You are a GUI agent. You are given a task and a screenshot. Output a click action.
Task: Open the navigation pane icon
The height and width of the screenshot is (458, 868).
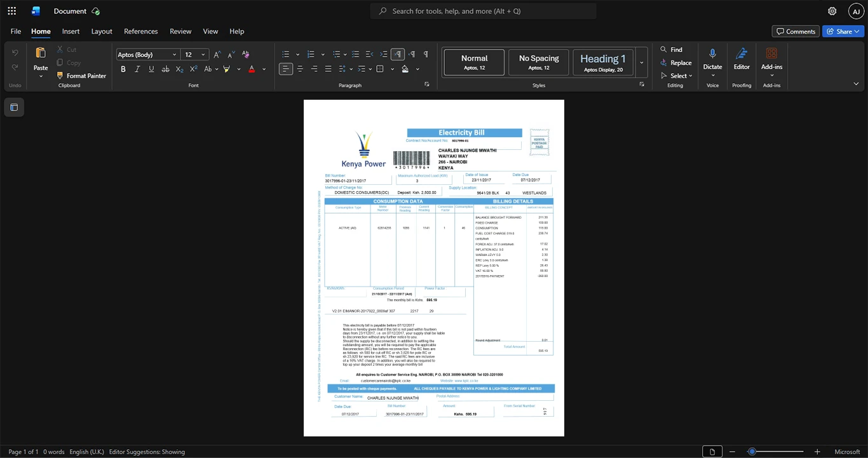[x=14, y=107]
